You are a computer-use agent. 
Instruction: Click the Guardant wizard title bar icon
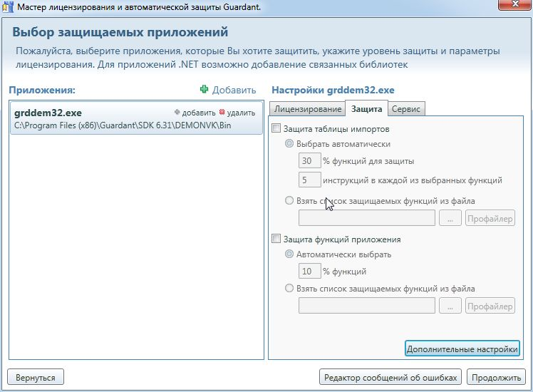9,6
